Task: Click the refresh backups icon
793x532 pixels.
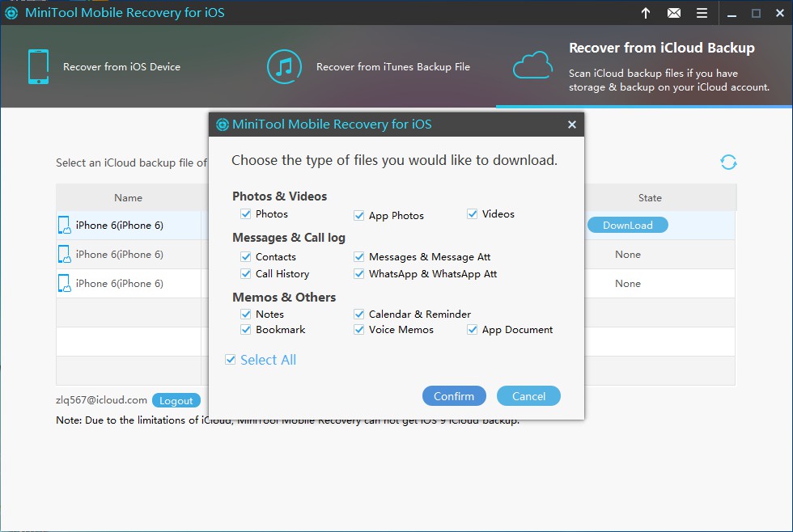Action: [728, 163]
